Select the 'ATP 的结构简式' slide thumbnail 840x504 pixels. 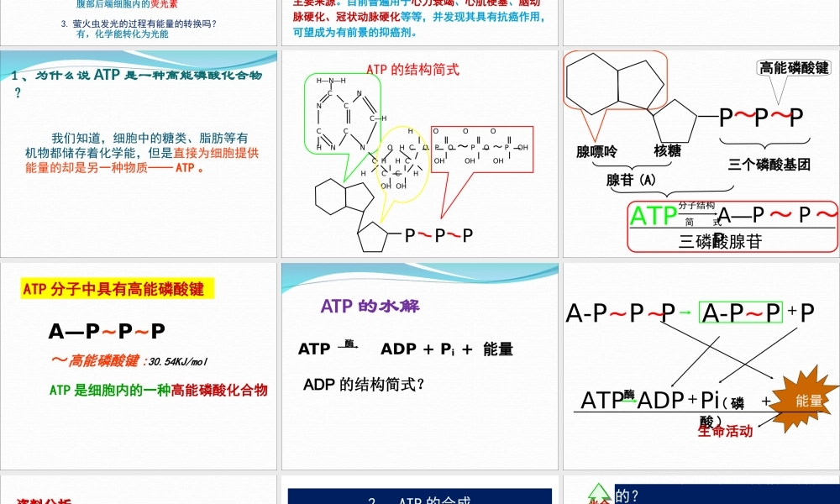point(420,154)
